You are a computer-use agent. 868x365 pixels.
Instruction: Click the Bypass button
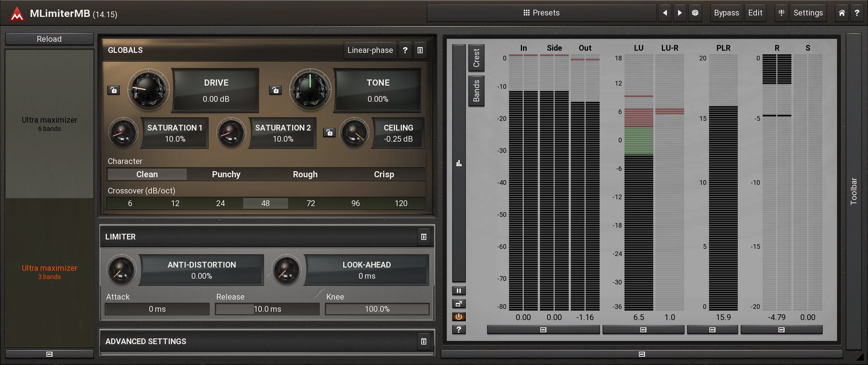tap(726, 13)
